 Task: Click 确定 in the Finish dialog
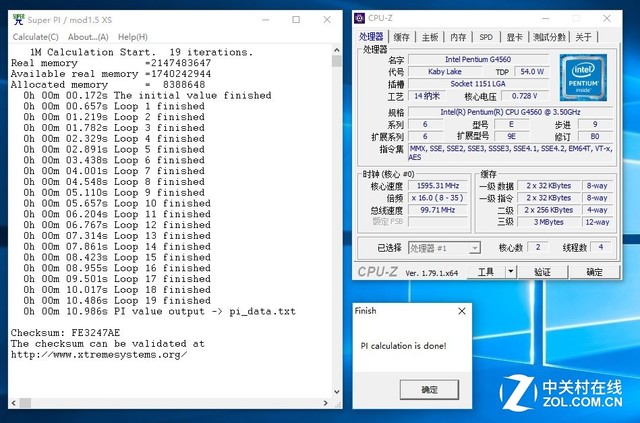pyautogui.click(x=429, y=390)
